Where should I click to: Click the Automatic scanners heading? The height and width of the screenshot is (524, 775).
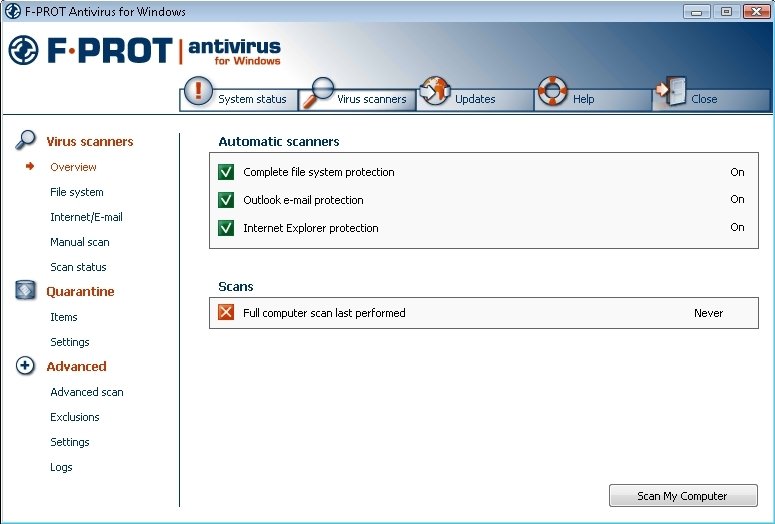click(x=279, y=141)
